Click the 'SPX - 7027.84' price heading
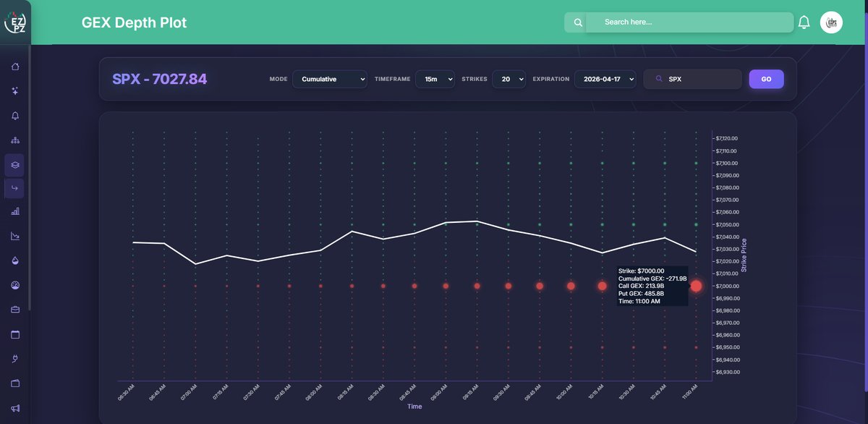The image size is (868, 424). point(159,79)
